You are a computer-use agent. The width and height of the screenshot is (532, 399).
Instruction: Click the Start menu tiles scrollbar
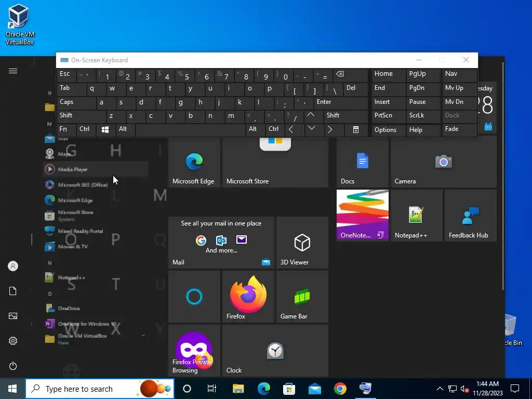(x=503, y=176)
